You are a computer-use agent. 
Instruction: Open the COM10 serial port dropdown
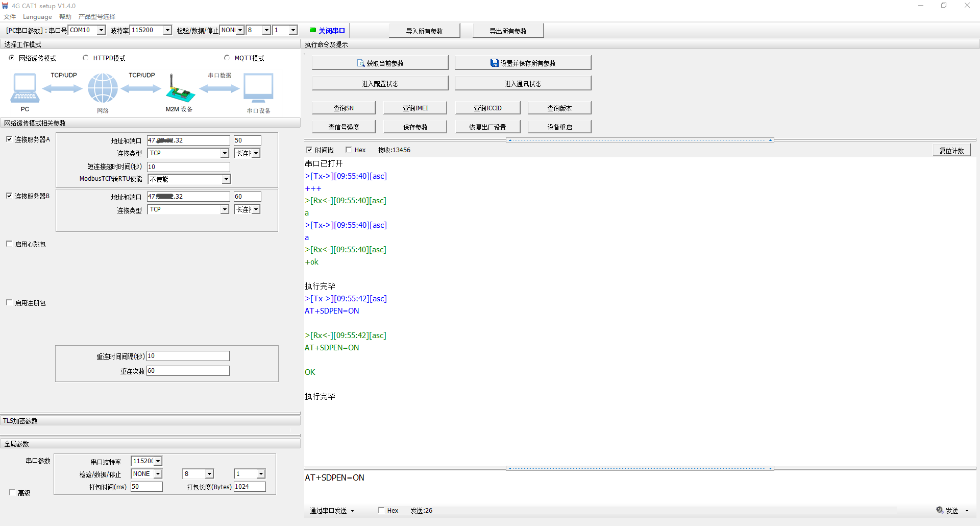101,30
